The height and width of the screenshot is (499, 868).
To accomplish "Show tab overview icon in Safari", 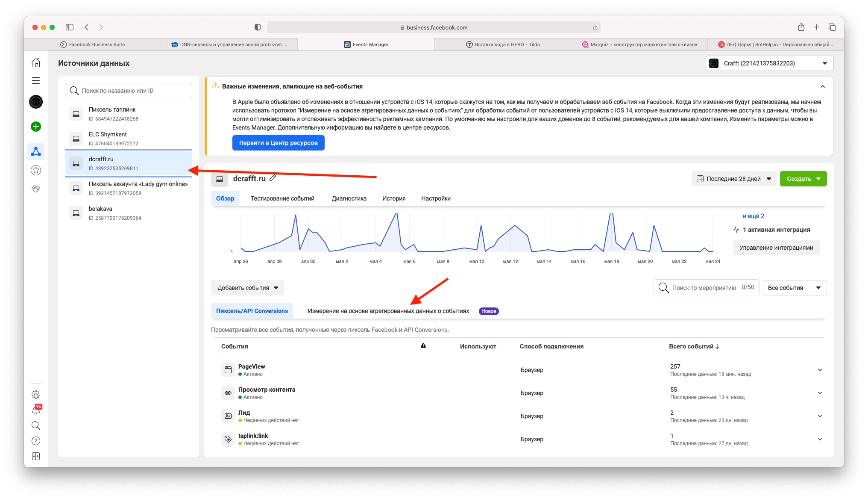I will 832,27.
